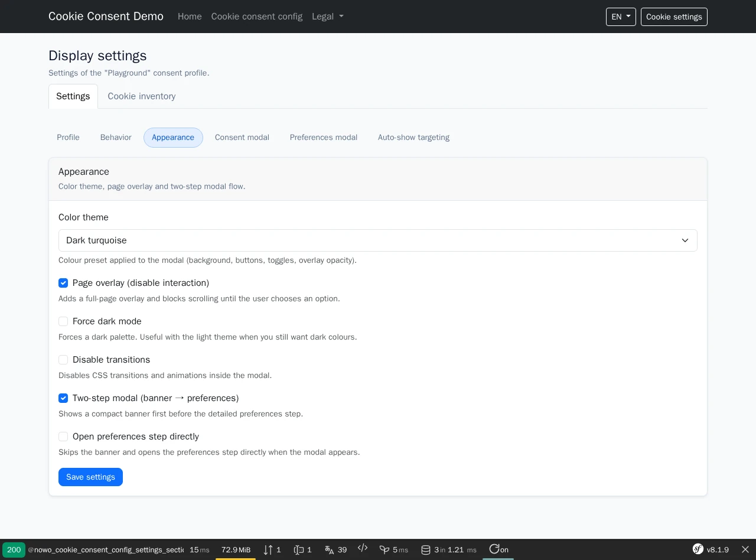Open the Color theme dropdown
Screen dimensions: 756x560
coord(378,240)
